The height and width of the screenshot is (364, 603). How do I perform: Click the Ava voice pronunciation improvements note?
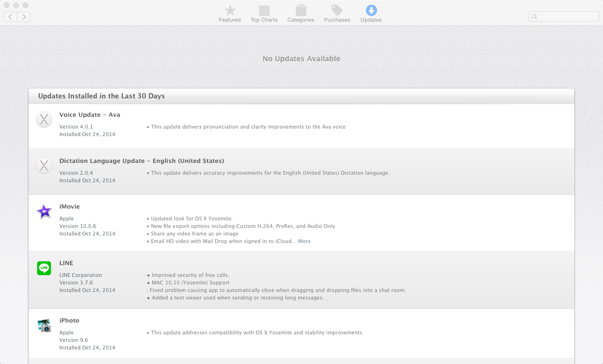coord(246,127)
